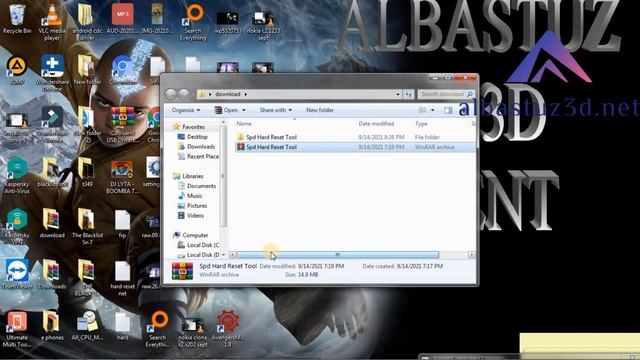Open Local Disk (C in navigation pane
The image size is (640, 360).
tap(199, 245)
